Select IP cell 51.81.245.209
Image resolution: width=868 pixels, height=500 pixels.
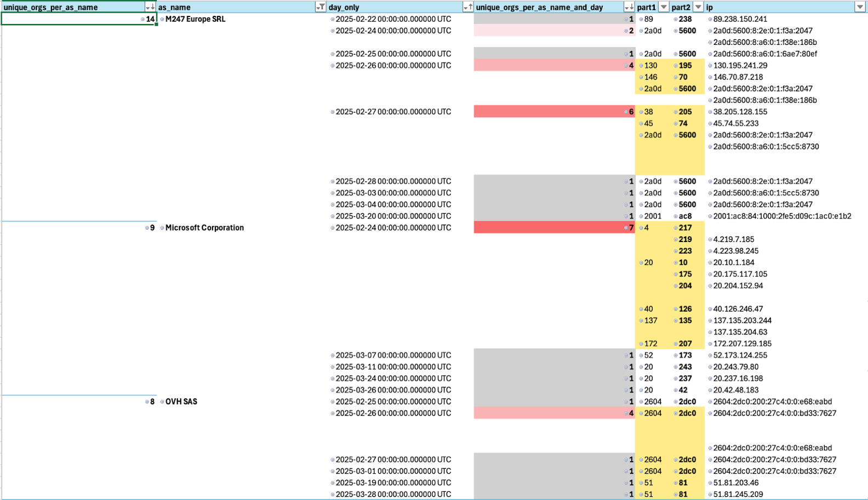pyautogui.click(x=786, y=495)
